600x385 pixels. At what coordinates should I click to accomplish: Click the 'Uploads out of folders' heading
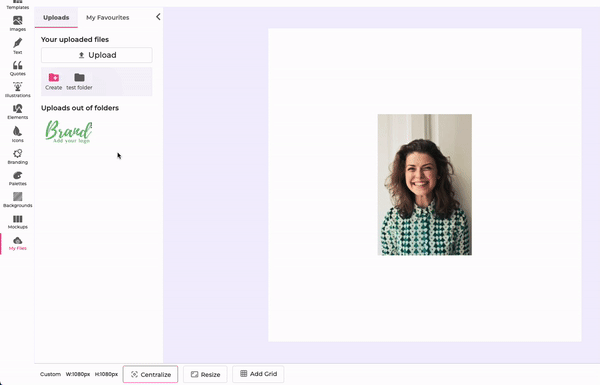point(80,108)
